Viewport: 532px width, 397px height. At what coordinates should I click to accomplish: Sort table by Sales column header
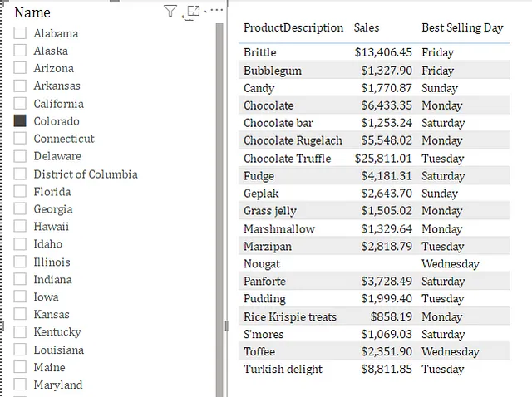(x=367, y=28)
